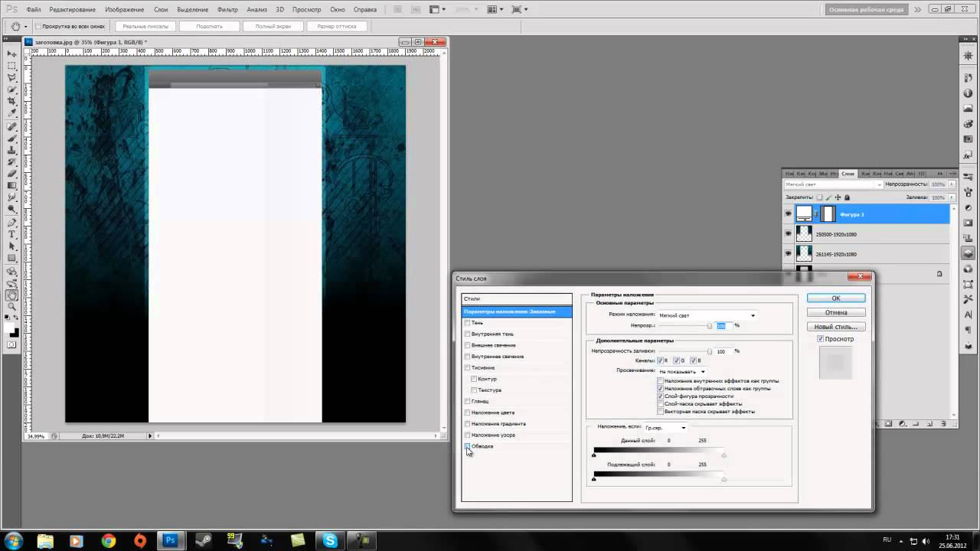This screenshot has width=980, height=551.
Task: Open the Layers panel blend mode dropdown
Action: [833, 184]
